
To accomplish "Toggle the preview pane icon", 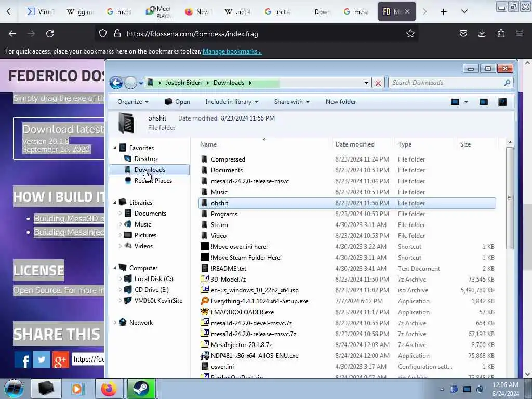I will [484, 102].
